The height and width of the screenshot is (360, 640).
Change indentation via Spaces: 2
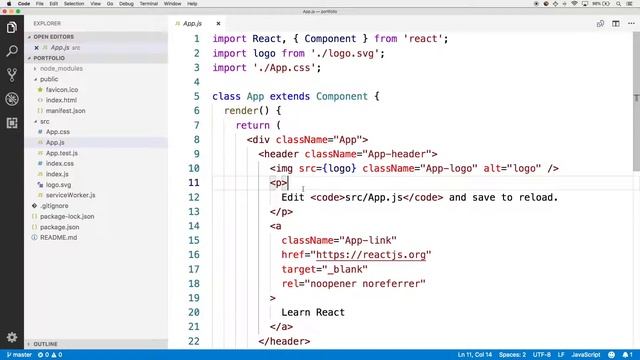pos(512,355)
